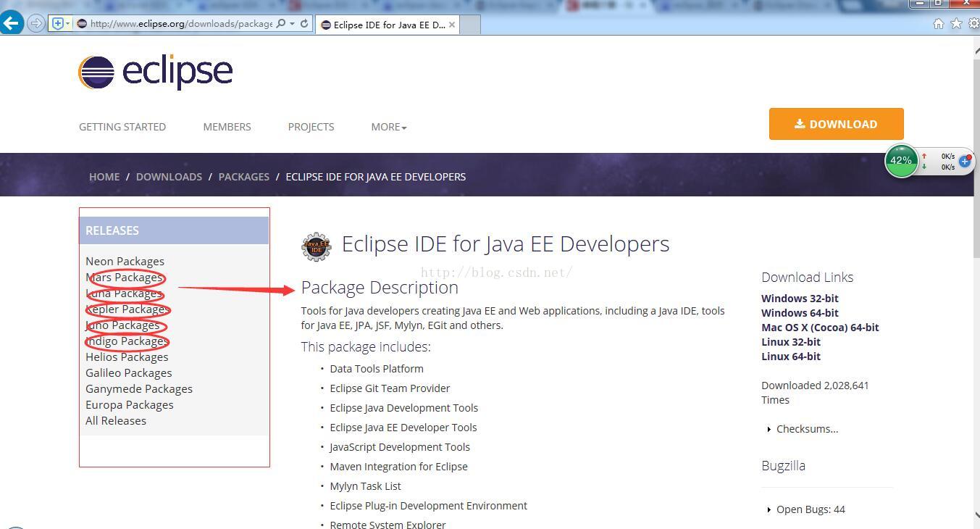Image resolution: width=980 pixels, height=529 pixels.
Task: Go back with the browser back arrow
Action: coord(12,22)
